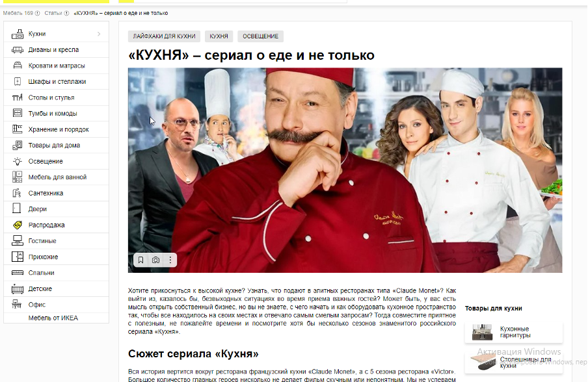Click the «КУХНЯ» series cast image

(x=345, y=170)
